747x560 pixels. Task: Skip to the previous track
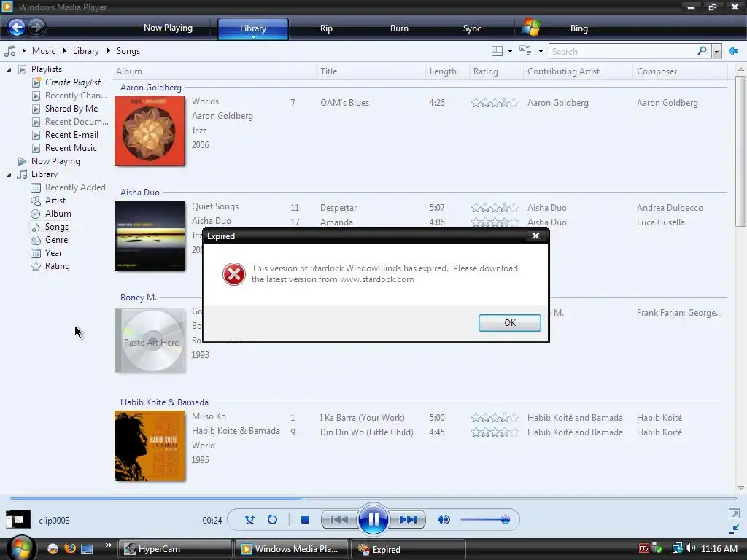tap(340, 519)
